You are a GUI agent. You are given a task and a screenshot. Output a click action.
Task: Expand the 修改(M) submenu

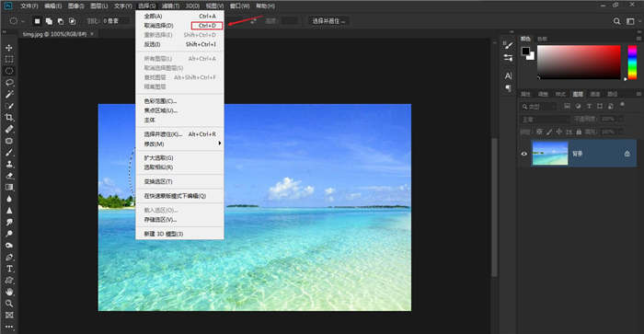180,144
